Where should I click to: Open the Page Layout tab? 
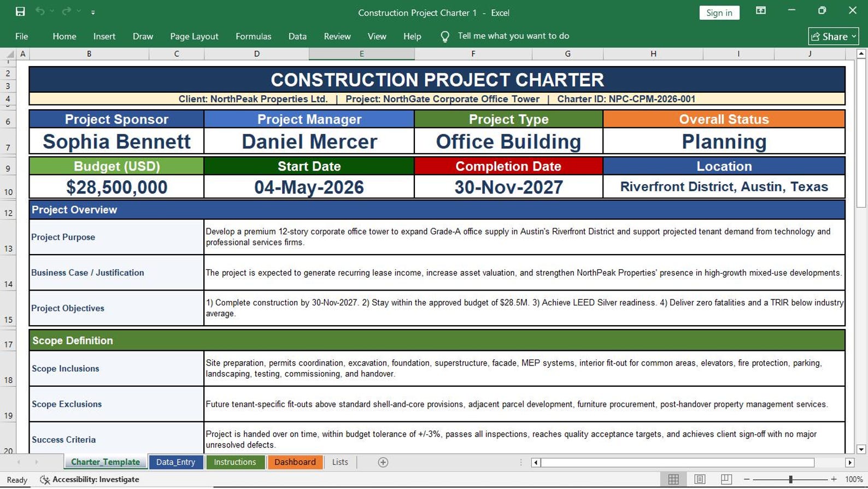[194, 36]
